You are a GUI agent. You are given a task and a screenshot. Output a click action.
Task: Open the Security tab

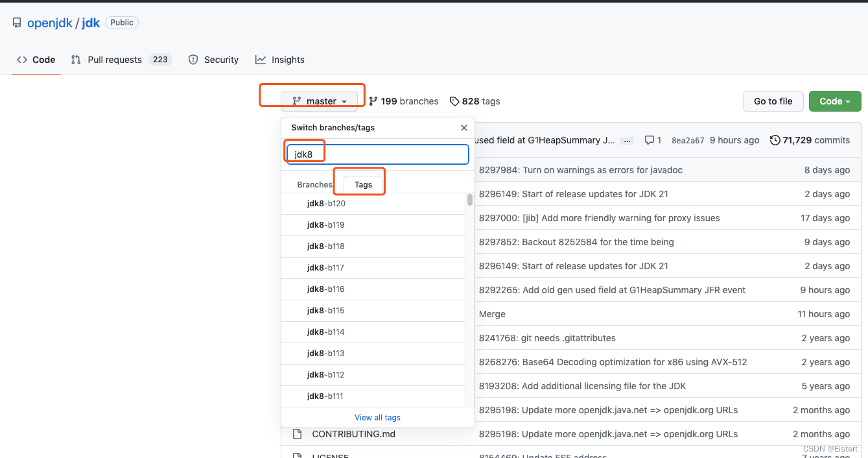[213, 60]
